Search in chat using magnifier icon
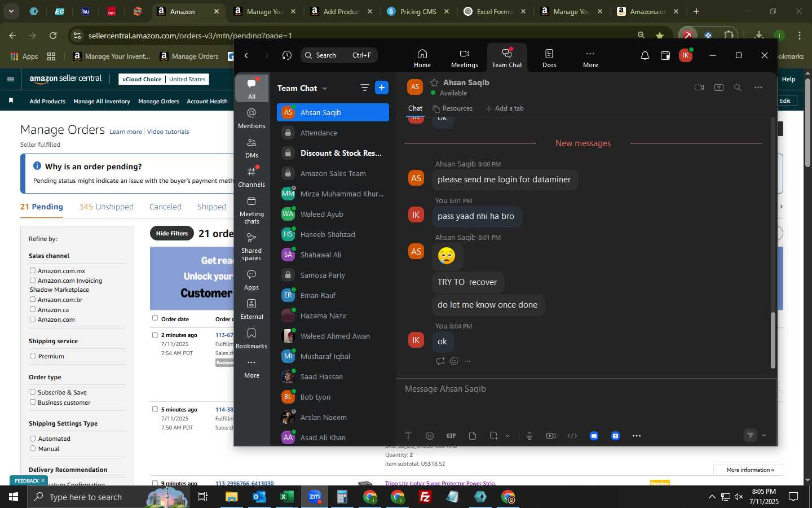Screen dimensions: 812x508 pos(738,87)
